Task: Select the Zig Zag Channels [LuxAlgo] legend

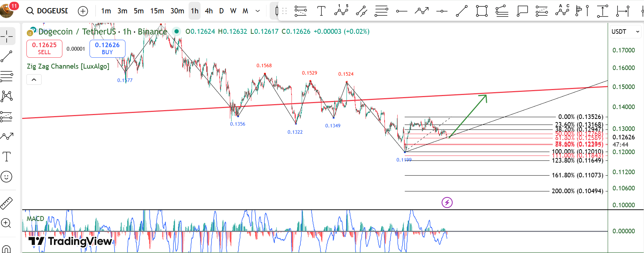Action: point(68,66)
